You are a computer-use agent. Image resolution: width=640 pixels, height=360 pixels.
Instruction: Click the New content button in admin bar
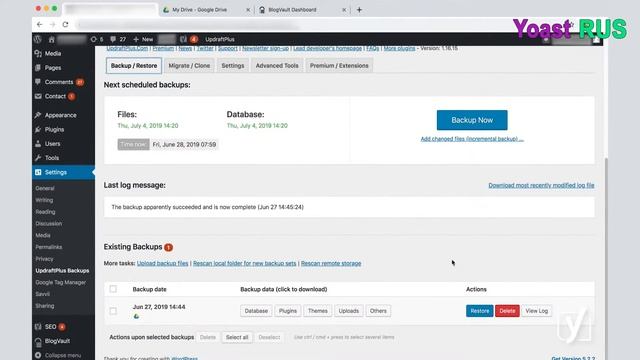[x=143, y=40]
